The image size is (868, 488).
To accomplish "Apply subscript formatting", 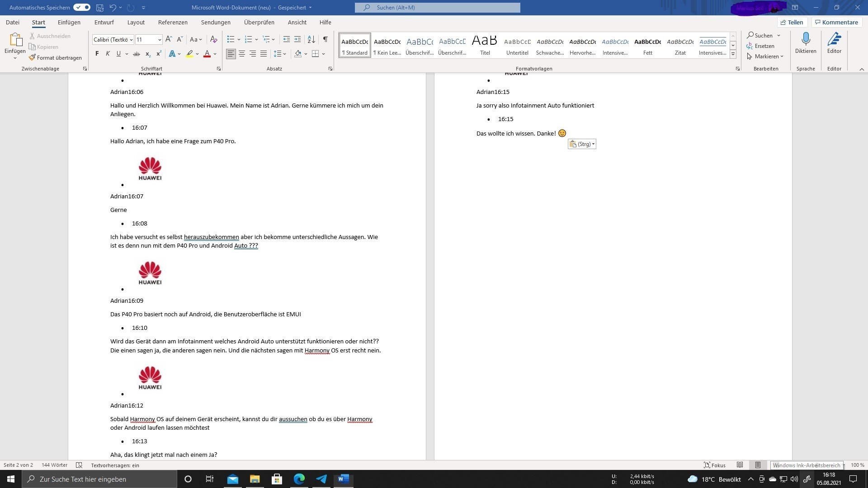I will (148, 54).
